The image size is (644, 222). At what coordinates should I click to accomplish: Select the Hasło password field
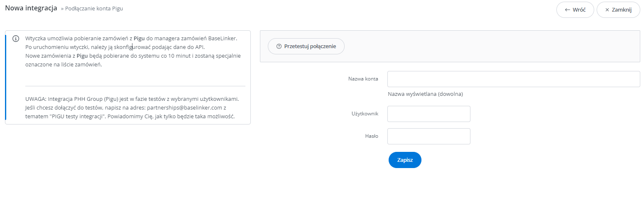coord(429,136)
